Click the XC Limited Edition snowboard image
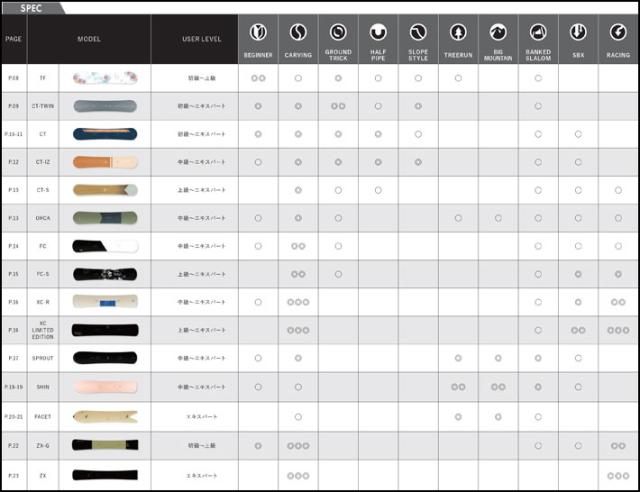The width and height of the screenshot is (640, 492). [105, 330]
